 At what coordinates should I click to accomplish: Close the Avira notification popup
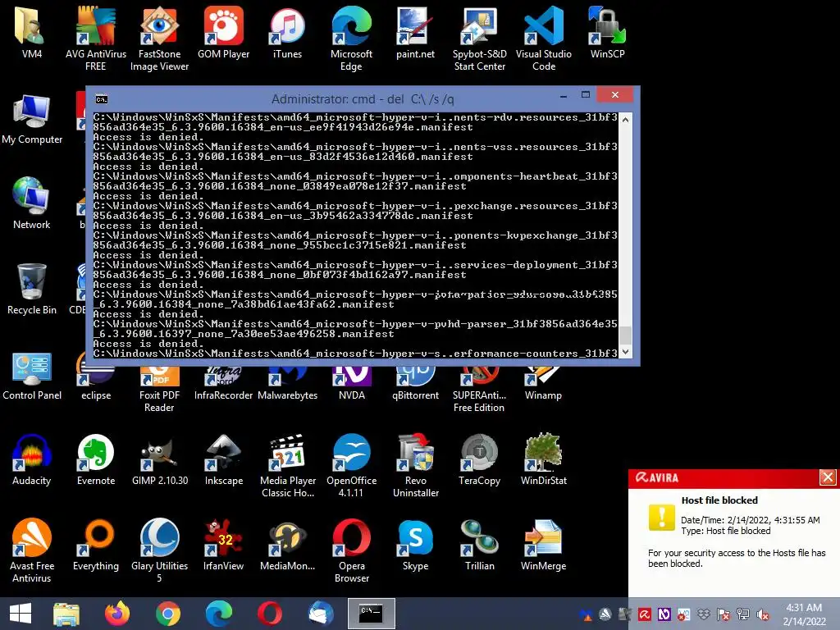(828, 477)
